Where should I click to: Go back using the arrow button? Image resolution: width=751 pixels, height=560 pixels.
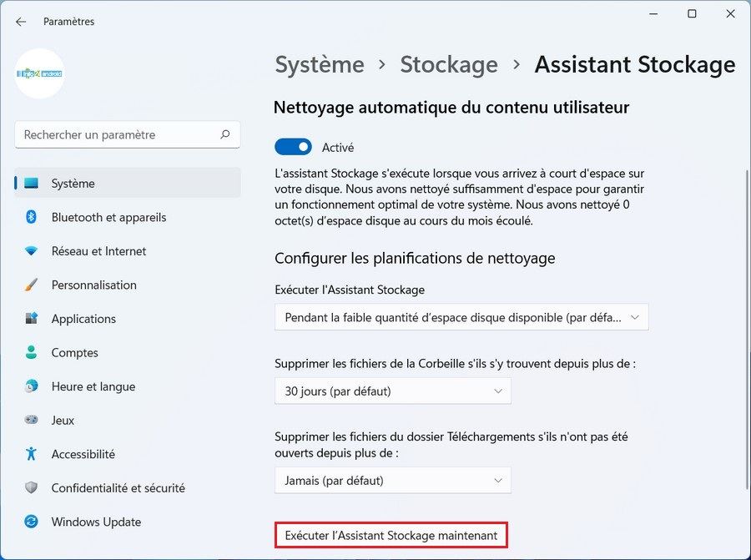coord(20,22)
